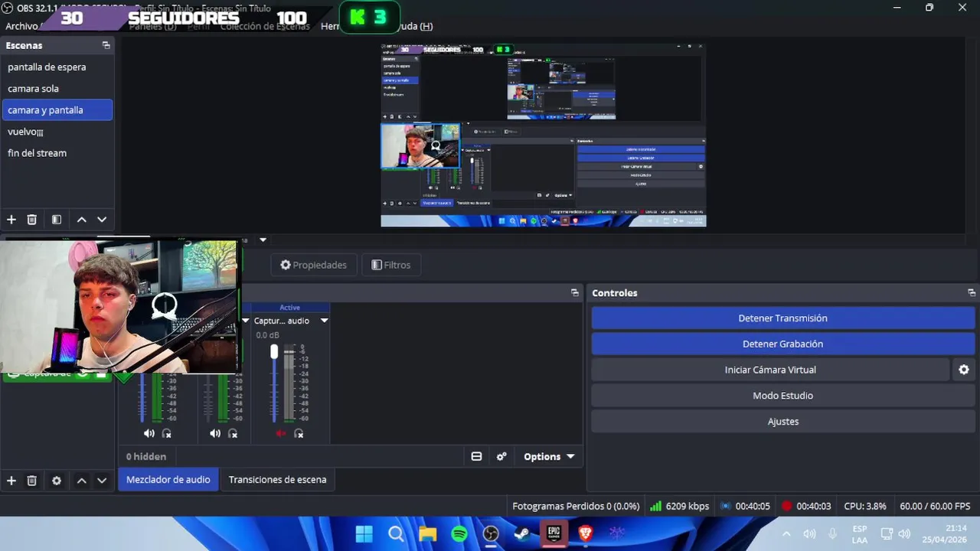This screenshot has width=980, height=551.
Task: Move source down with the sources toolbar arrow
Action: tap(102, 481)
